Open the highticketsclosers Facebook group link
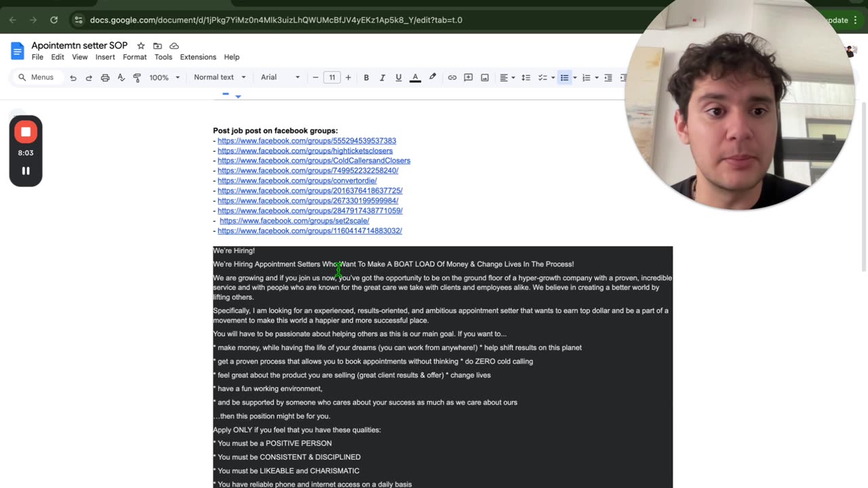 click(305, 150)
